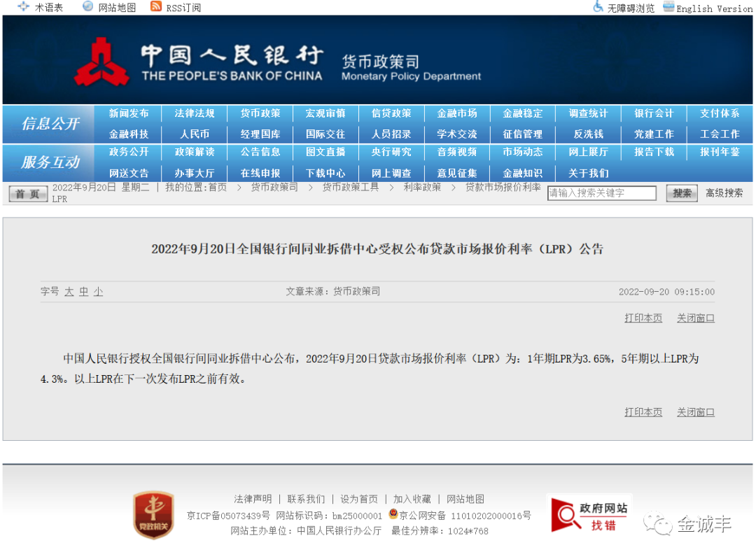The width and height of the screenshot is (756, 557).
Task: Open the 图文直播 menu item
Action: click(x=325, y=153)
